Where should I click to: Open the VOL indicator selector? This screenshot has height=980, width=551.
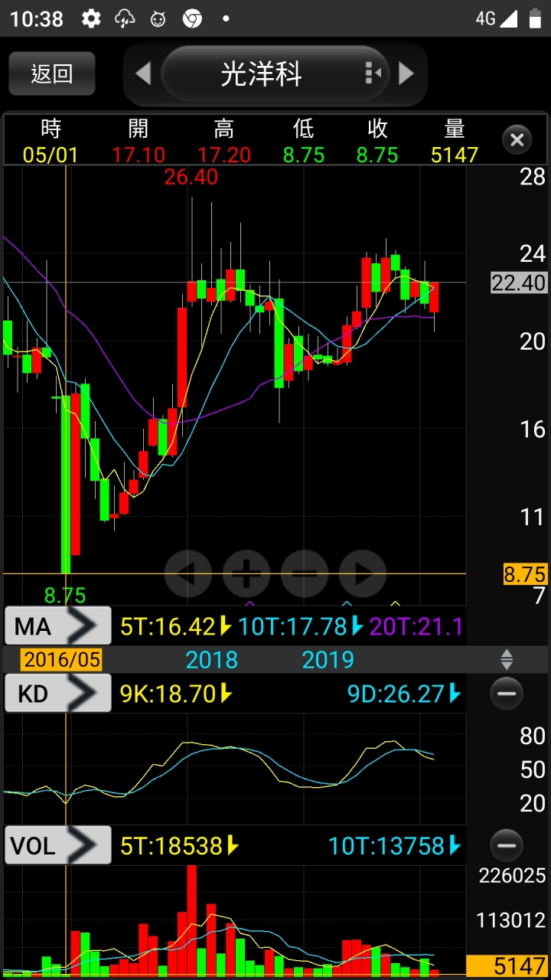click(x=58, y=845)
